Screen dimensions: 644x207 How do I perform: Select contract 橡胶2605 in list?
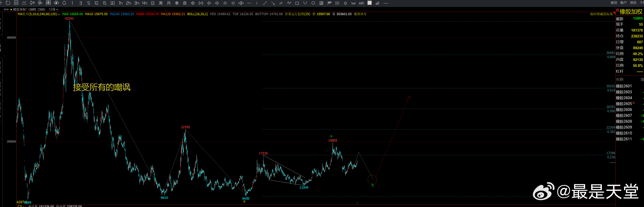[x=624, y=104]
